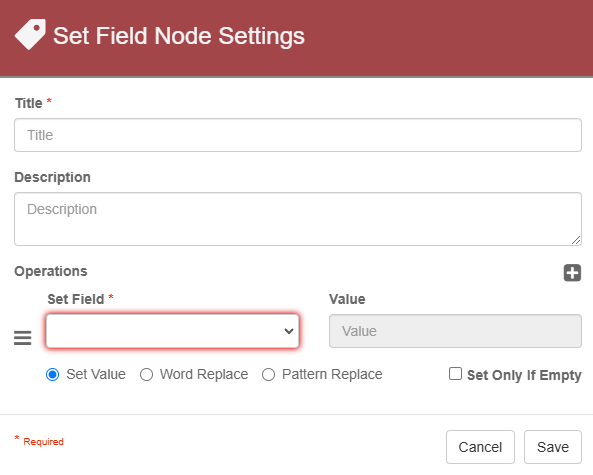Save the Set Field node settings
593x475 pixels.
click(x=553, y=447)
